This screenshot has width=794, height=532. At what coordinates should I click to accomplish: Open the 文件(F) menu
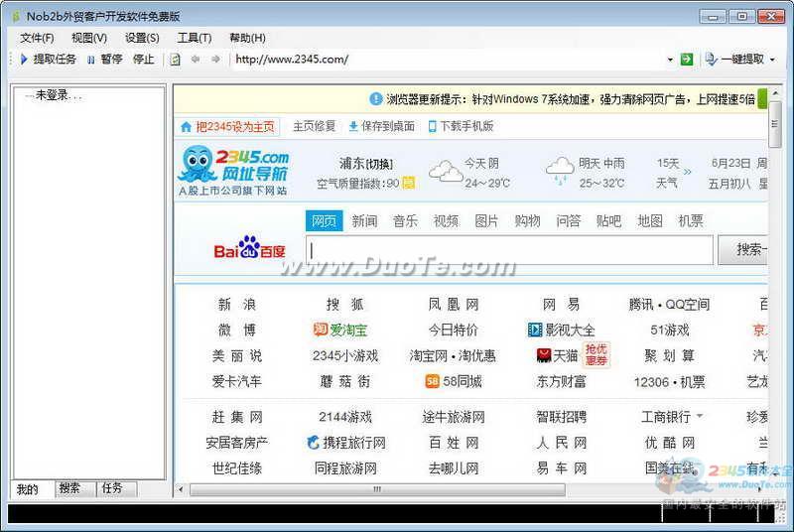pyautogui.click(x=37, y=38)
